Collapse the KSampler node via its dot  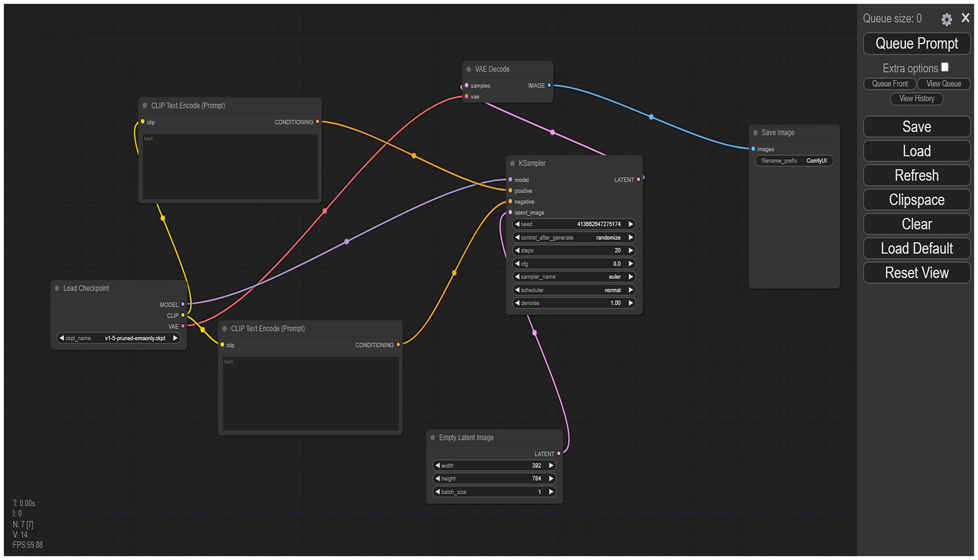(x=512, y=164)
